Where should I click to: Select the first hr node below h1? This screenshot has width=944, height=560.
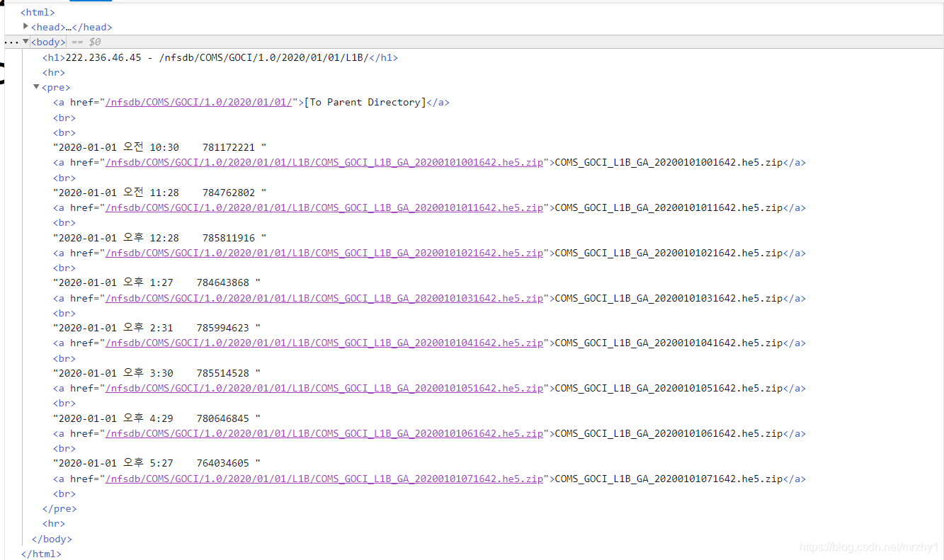tap(54, 72)
